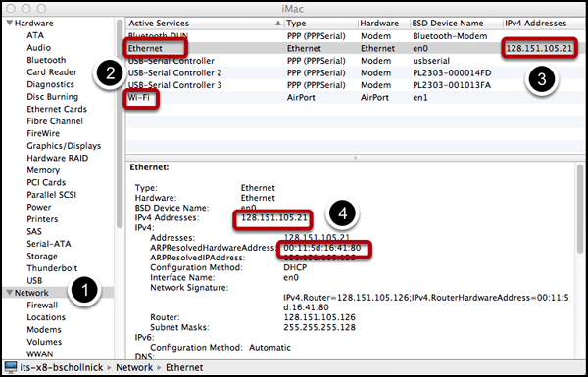Image resolution: width=588 pixels, height=377 pixels.
Task: Select Modems under Network
Action: pyautogui.click(x=43, y=330)
